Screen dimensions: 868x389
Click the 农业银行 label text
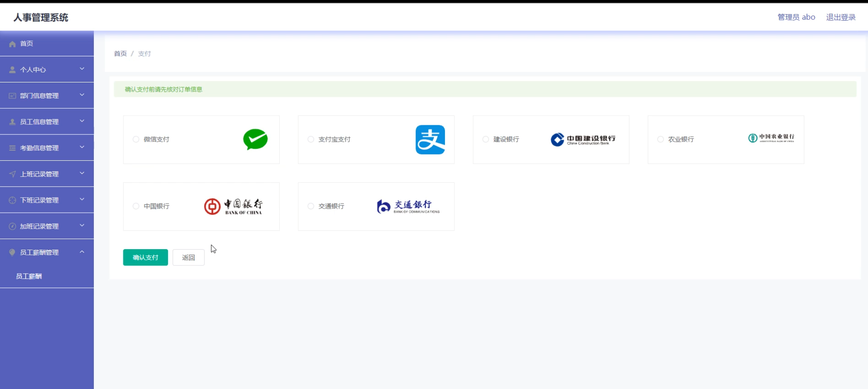tap(681, 139)
